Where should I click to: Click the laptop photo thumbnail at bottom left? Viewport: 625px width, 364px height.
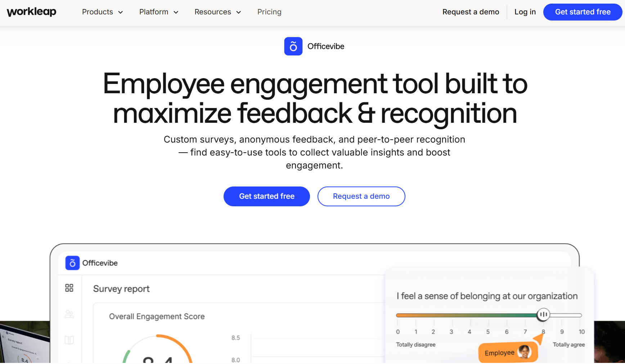point(25,342)
